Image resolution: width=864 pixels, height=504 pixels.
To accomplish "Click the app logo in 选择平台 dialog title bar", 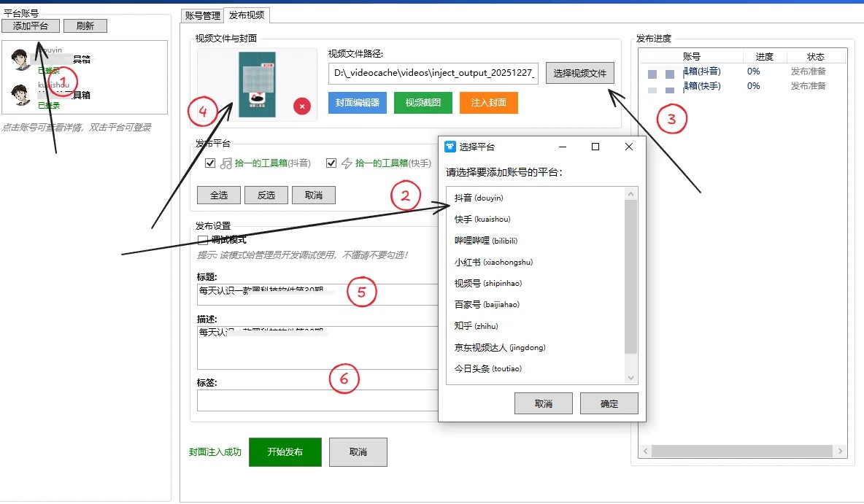I will (450, 146).
